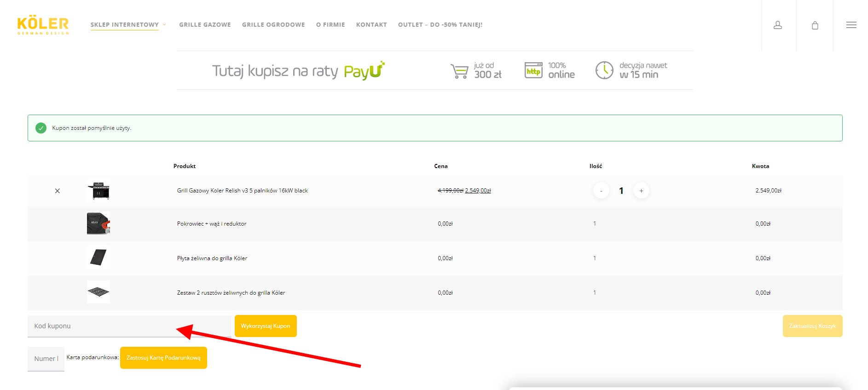This screenshot has width=868, height=390.
Task: Click the gift card Numer input field
Action: (x=46, y=359)
